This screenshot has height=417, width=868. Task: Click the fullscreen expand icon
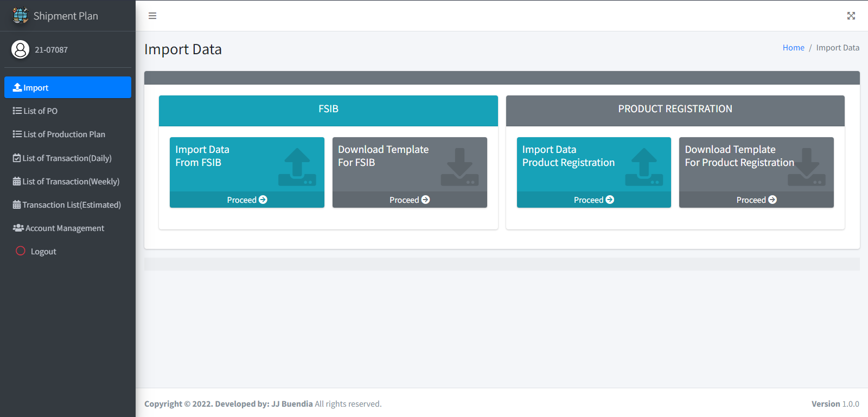coord(851,16)
